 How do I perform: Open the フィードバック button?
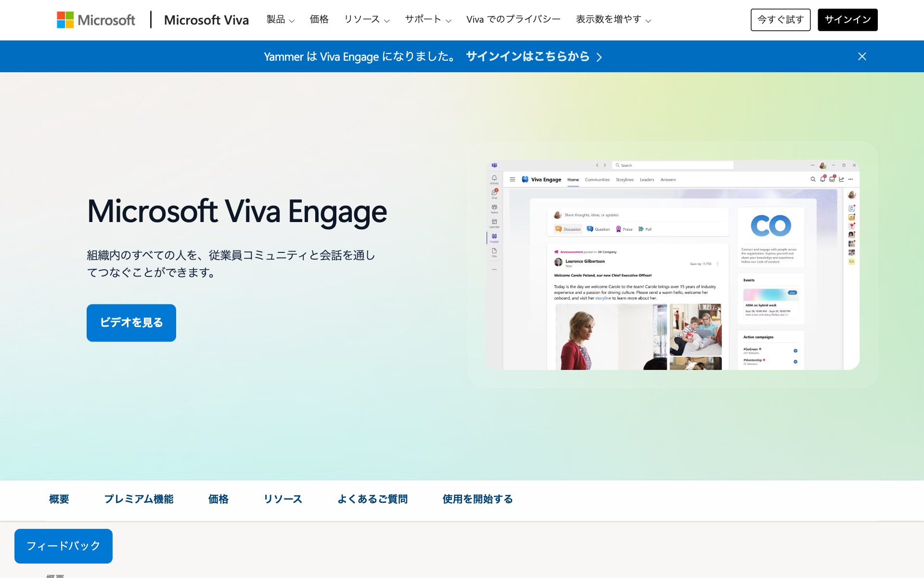click(x=64, y=546)
